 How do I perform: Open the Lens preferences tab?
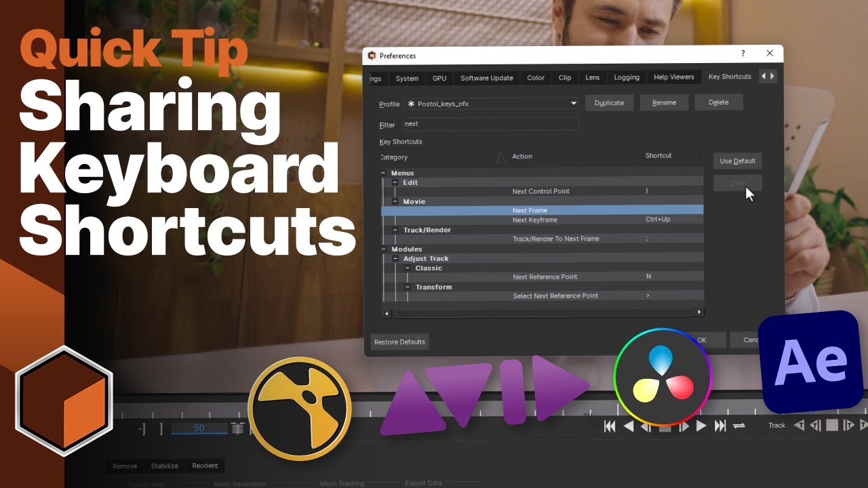pos(593,78)
